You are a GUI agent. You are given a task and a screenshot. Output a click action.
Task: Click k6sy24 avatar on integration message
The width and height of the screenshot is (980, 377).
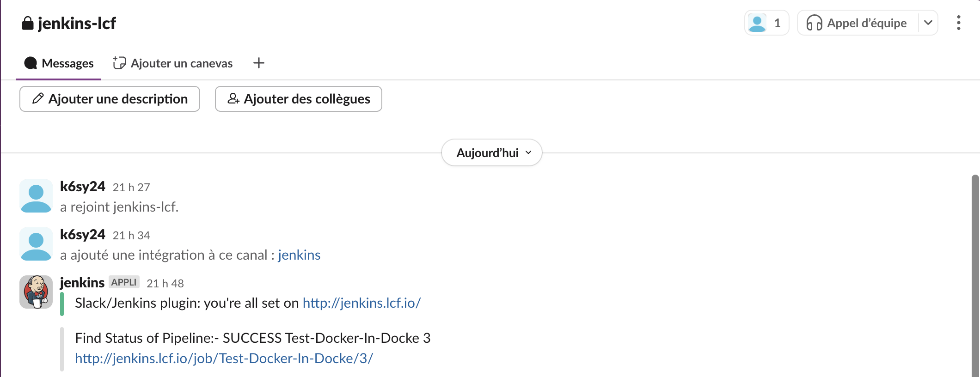pos(36,244)
